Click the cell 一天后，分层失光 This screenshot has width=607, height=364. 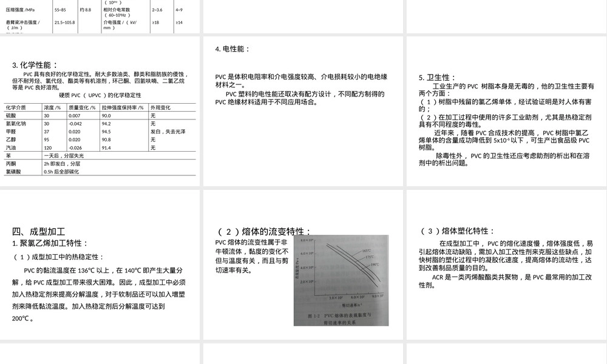64,156
